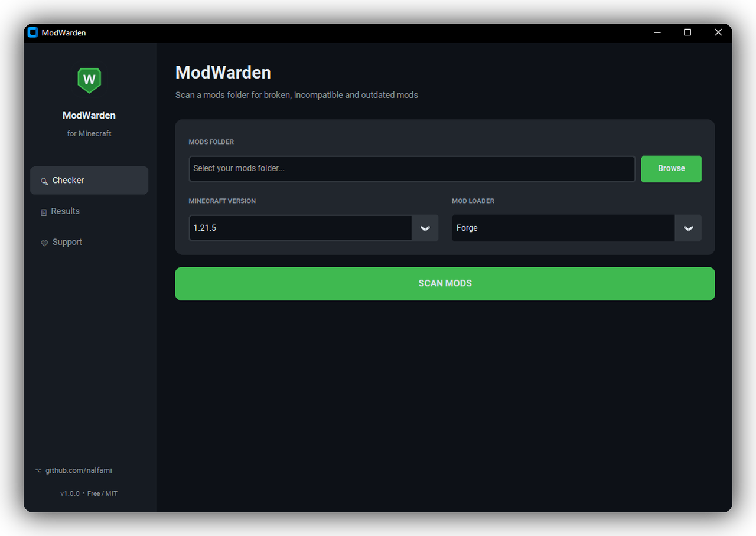The height and width of the screenshot is (536, 756).
Task: Minimize the ModWarden window
Action: coord(657,32)
